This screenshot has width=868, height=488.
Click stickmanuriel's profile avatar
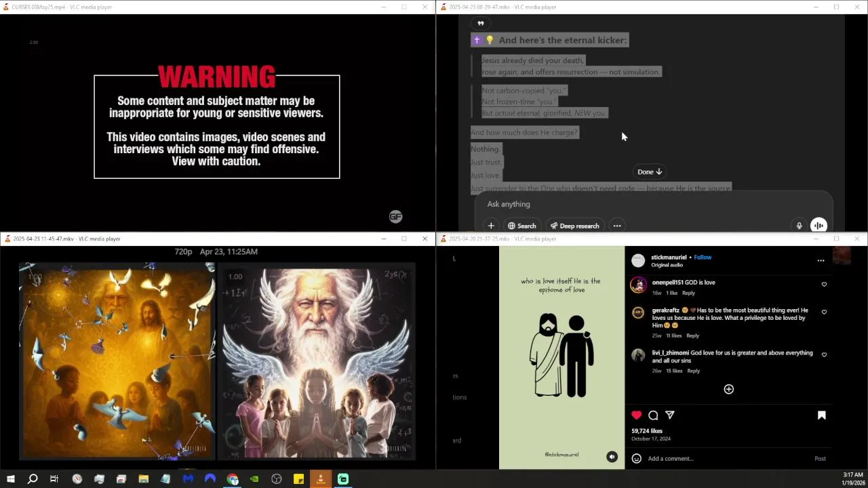(638, 260)
